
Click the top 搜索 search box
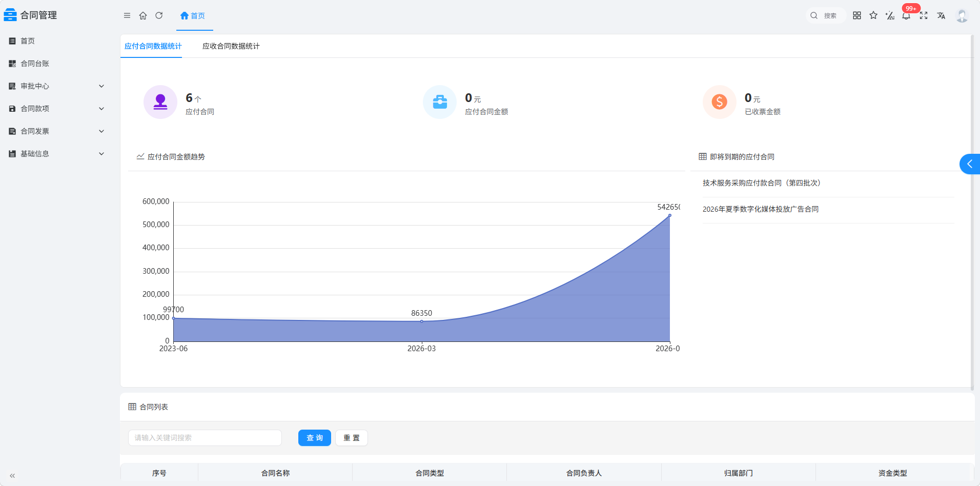(x=826, y=15)
